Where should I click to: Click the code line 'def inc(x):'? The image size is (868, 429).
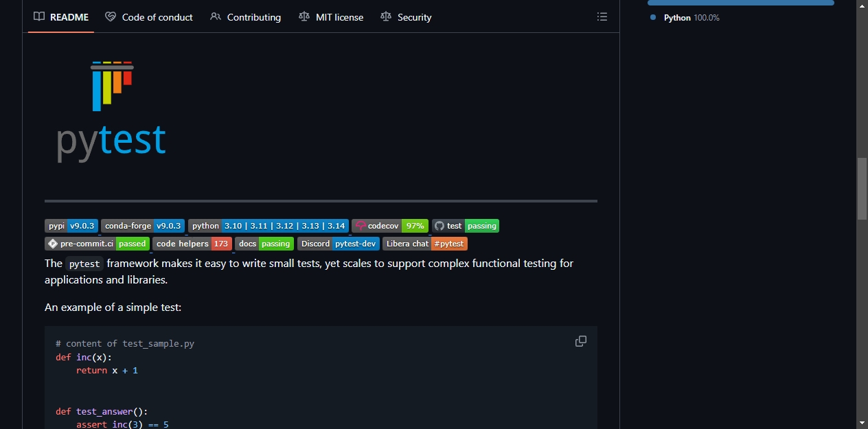pyautogui.click(x=83, y=357)
